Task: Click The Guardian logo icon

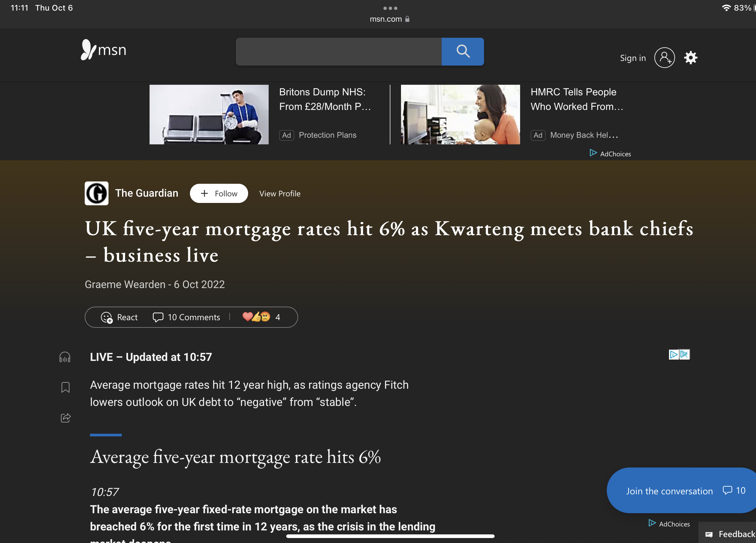Action: click(96, 193)
